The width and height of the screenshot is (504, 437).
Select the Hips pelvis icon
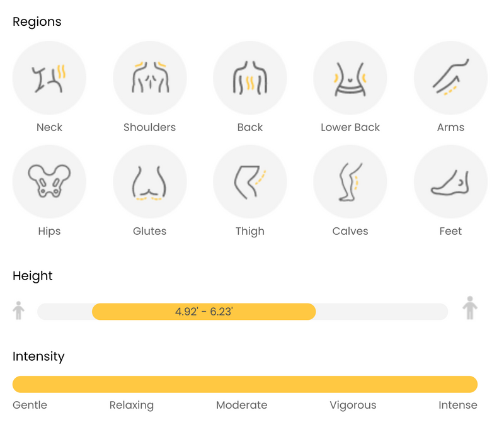[x=49, y=181]
